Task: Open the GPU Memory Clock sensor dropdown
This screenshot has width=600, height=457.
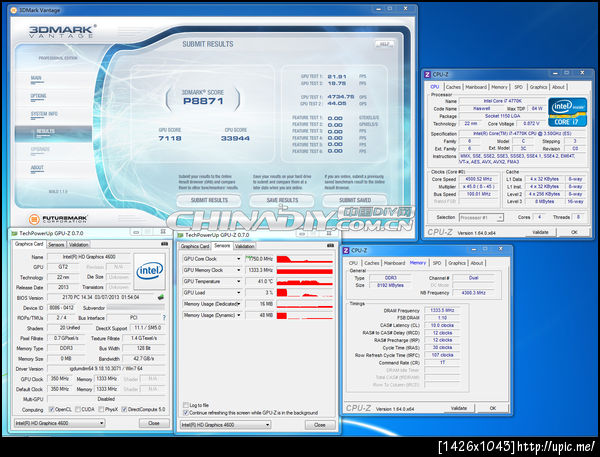Action: pos(238,270)
